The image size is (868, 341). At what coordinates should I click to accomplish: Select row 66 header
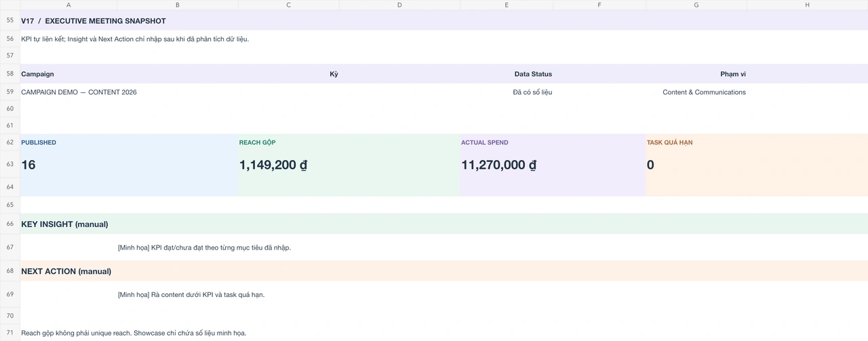(x=10, y=224)
